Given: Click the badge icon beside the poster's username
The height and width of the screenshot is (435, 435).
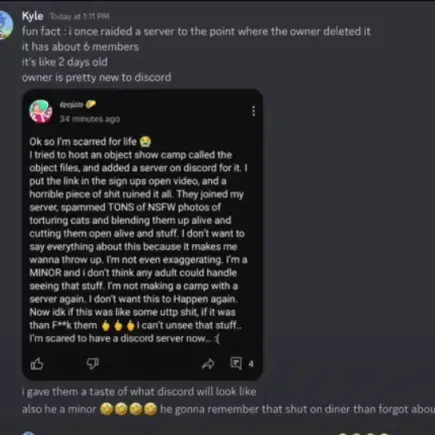Looking at the screenshot, I should (x=91, y=105).
